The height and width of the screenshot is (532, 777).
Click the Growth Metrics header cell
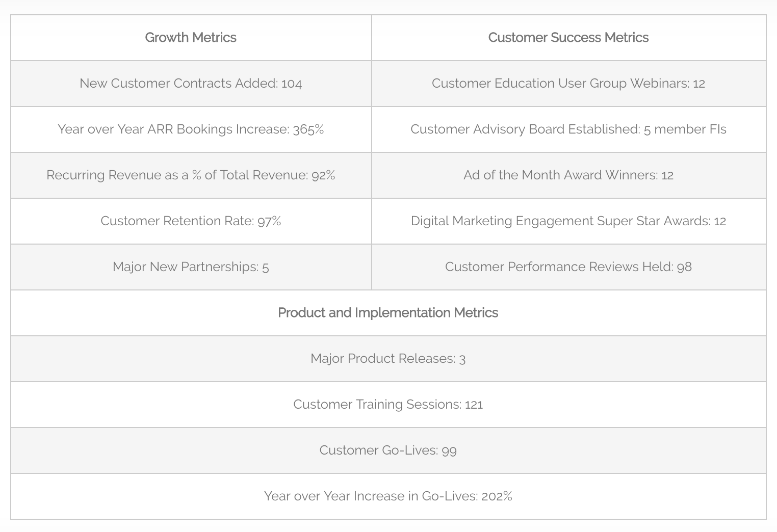pyautogui.click(x=191, y=38)
